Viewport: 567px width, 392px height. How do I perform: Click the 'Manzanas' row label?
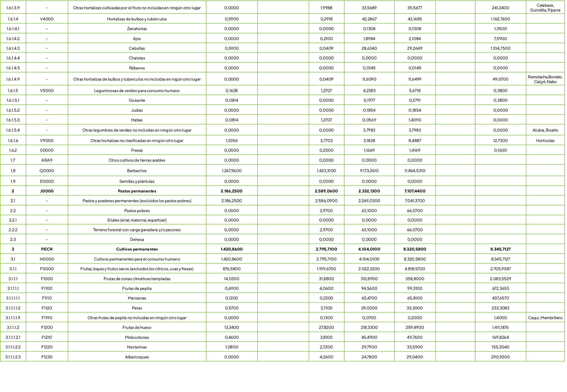coord(137,298)
